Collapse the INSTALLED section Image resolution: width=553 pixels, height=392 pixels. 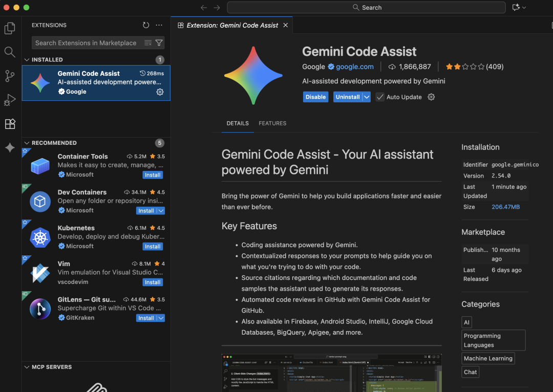click(27, 59)
